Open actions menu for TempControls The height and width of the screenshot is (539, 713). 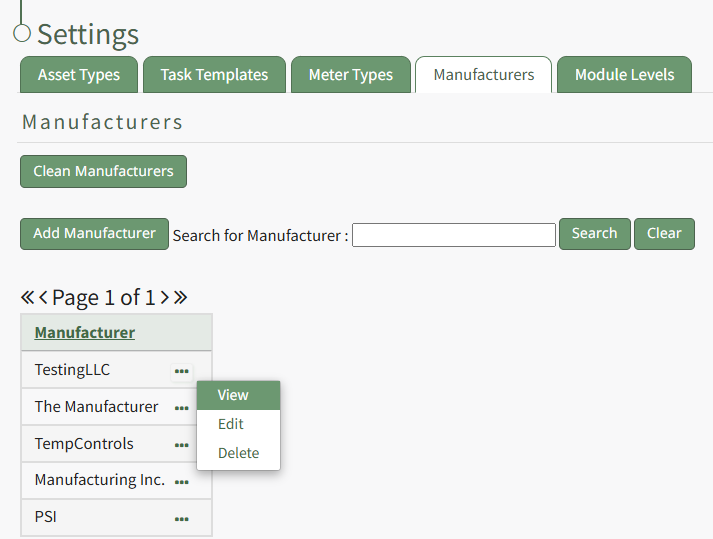point(181,445)
